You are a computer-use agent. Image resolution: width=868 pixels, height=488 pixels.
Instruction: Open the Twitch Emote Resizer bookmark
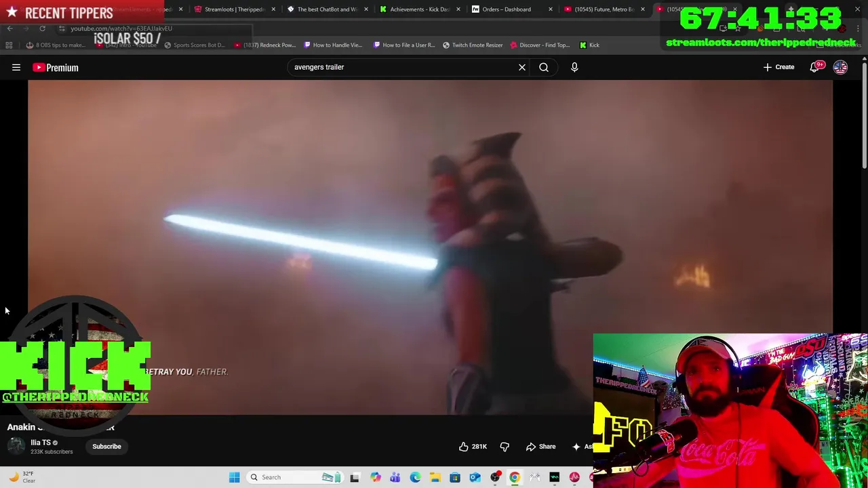(473, 45)
